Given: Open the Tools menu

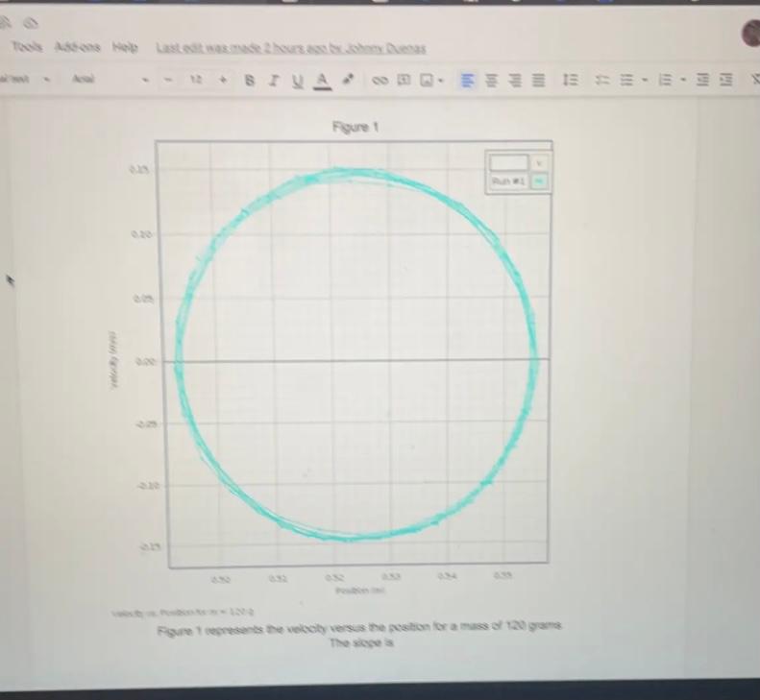Looking at the screenshot, I should tap(27, 47).
